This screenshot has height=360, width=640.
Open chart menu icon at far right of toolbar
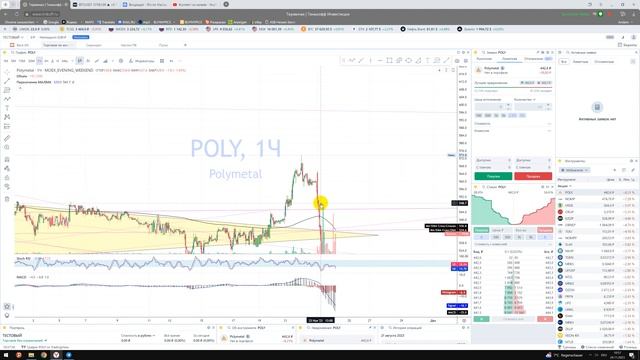click(466, 61)
